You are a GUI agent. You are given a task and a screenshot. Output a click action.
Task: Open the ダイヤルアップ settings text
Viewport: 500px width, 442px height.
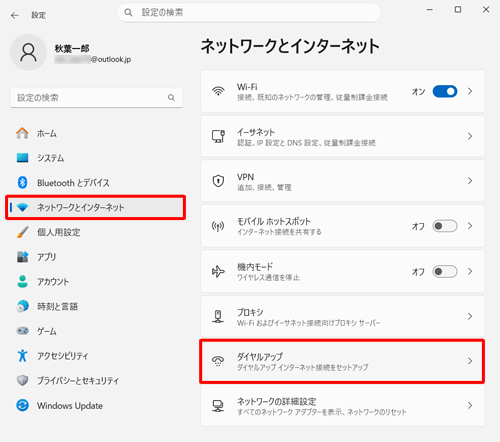260,356
